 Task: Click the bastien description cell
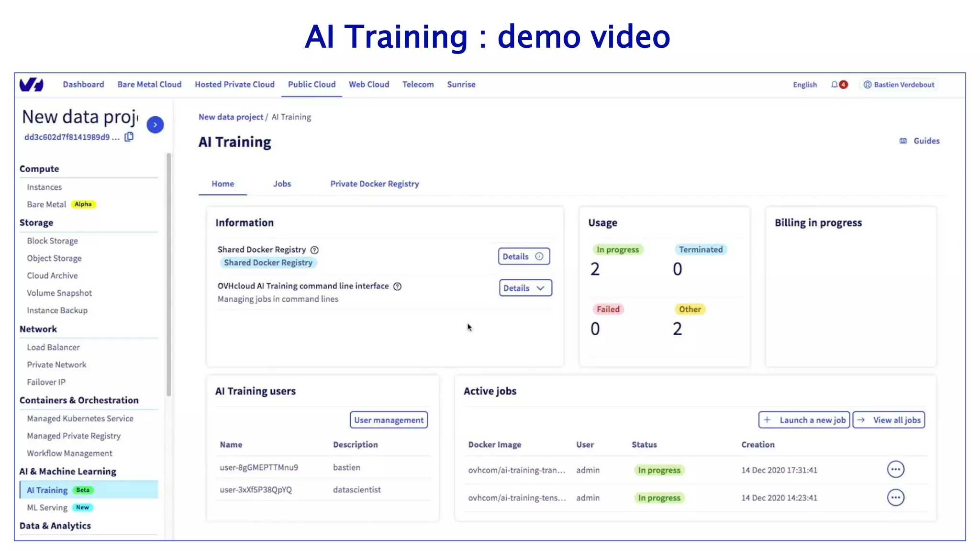tap(346, 467)
